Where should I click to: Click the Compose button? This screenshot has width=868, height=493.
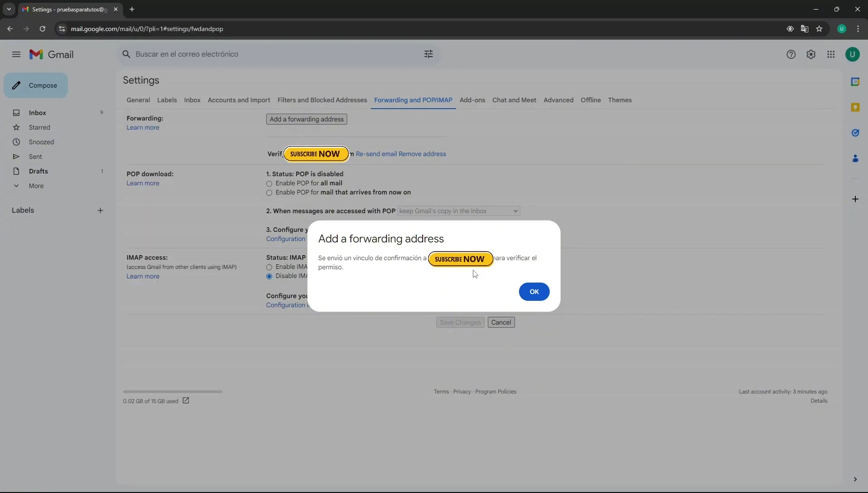[x=36, y=85]
